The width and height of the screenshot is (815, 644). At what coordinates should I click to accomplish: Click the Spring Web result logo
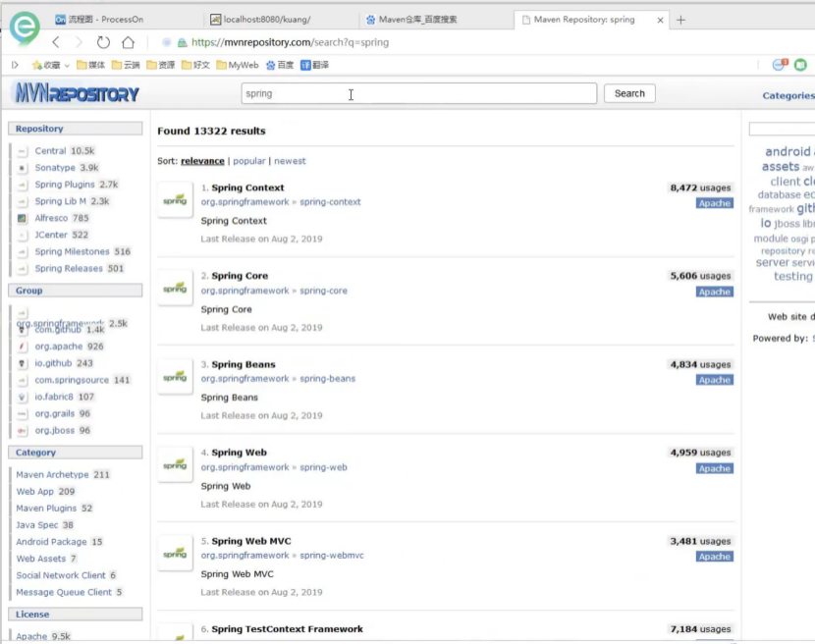click(175, 464)
